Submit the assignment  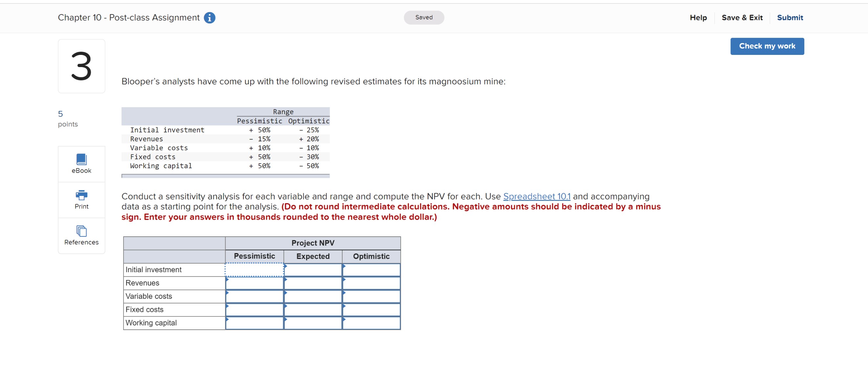790,17
